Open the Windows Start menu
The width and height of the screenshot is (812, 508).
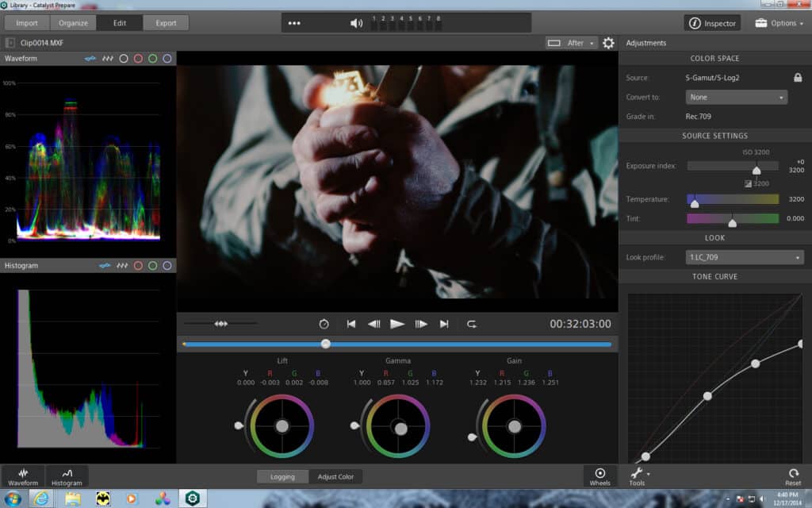(x=13, y=498)
